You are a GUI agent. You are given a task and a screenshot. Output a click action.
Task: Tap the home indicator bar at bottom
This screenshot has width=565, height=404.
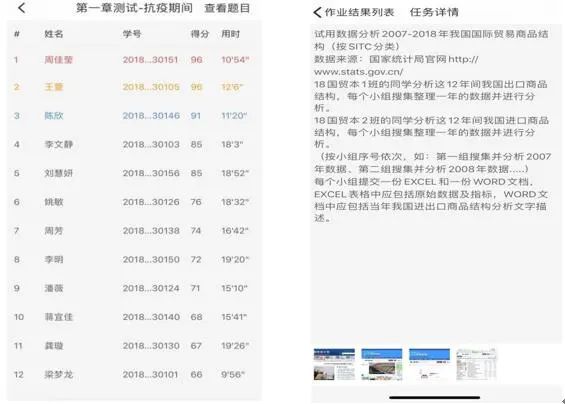click(x=435, y=398)
